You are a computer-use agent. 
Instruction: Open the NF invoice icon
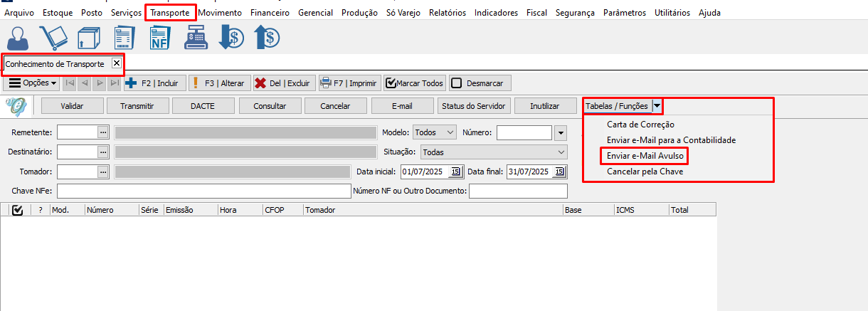(160, 37)
